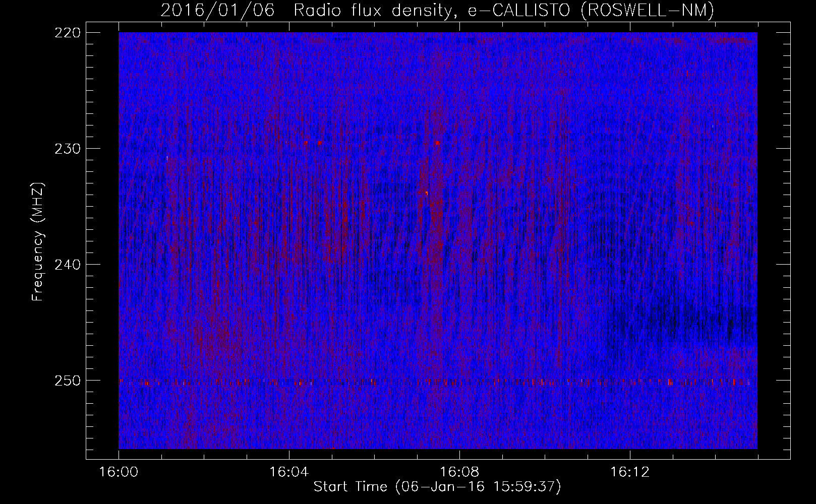Click the 'Frequency (MHZ)' axis label
The height and width of the screenshot is (504, 816).
point(38,242)
